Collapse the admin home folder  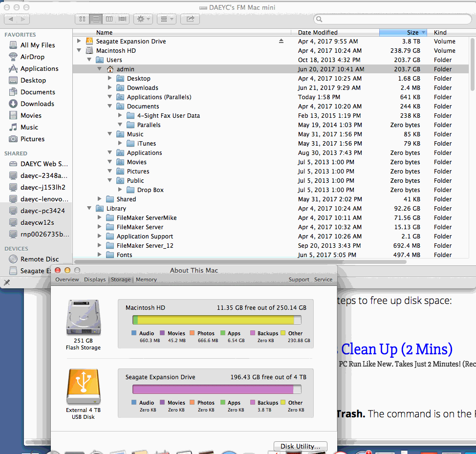pyautogui.click(x=100, y=69)
